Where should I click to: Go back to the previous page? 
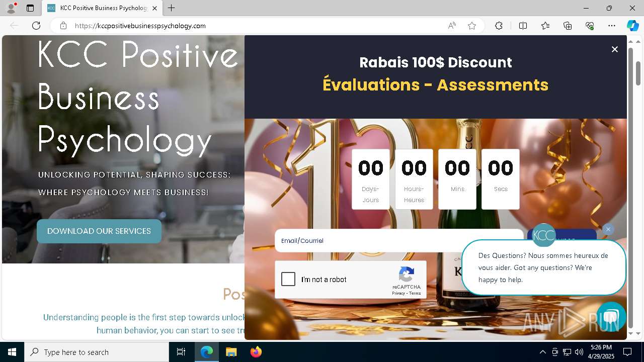click(x=14, y=26)
